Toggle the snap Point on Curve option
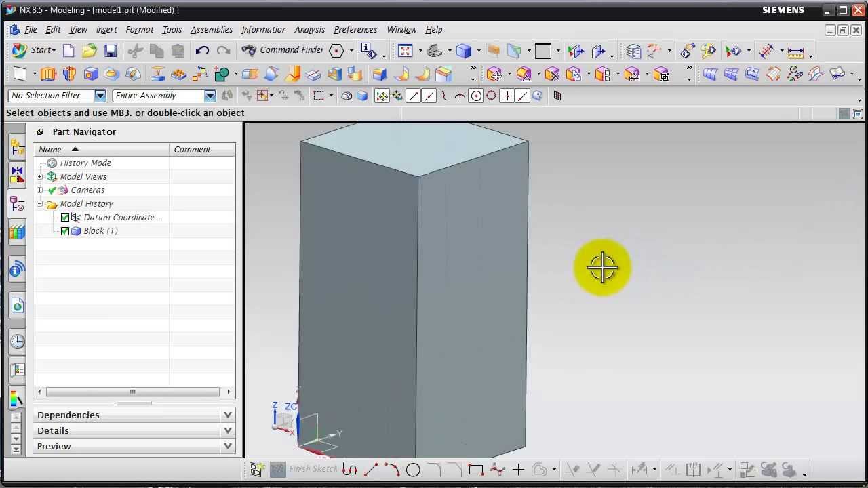868x488 pixels. pos(522,96)
